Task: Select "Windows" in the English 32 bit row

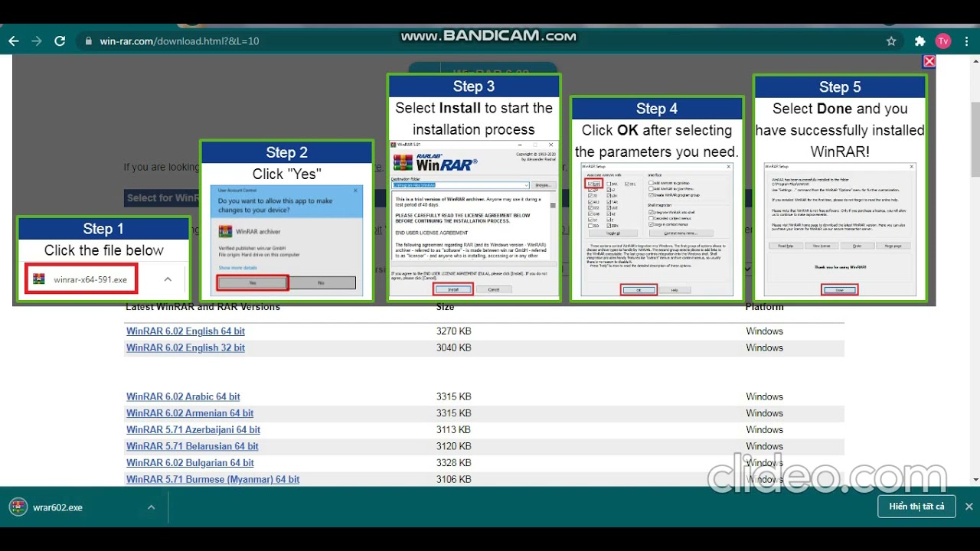Action: click(x=764, y=347)
